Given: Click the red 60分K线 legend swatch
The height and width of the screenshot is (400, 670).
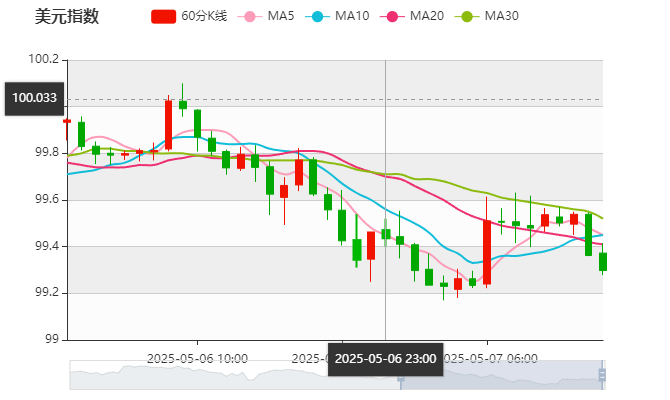Looking at the screenshot, I should (164, 16).
